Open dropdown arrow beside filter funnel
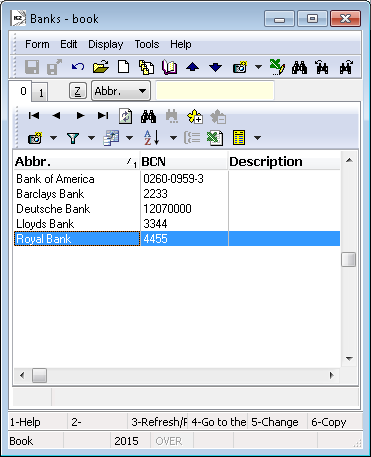Image resolution: width=371 pixels, height=457 pixels. click(x=91, y=138)
